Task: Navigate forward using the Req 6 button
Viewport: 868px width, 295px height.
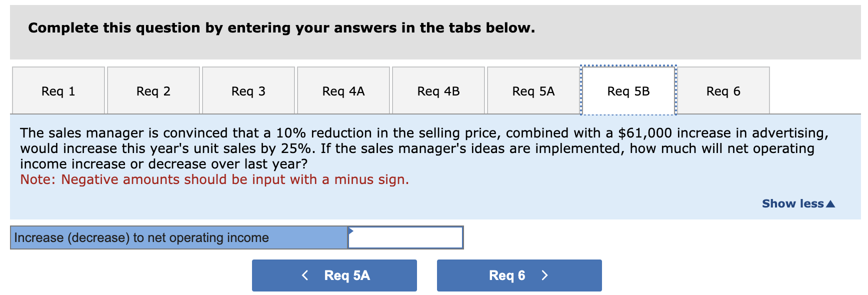Action: pos(518,275)
